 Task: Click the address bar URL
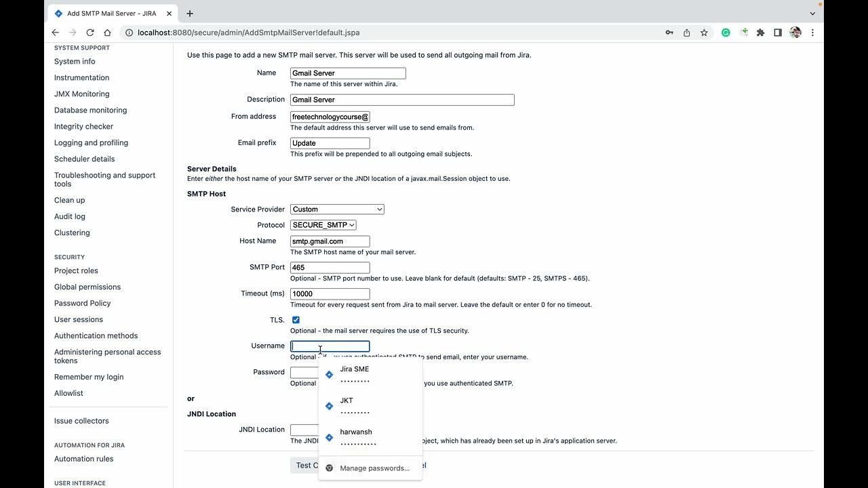click(248, 33)
